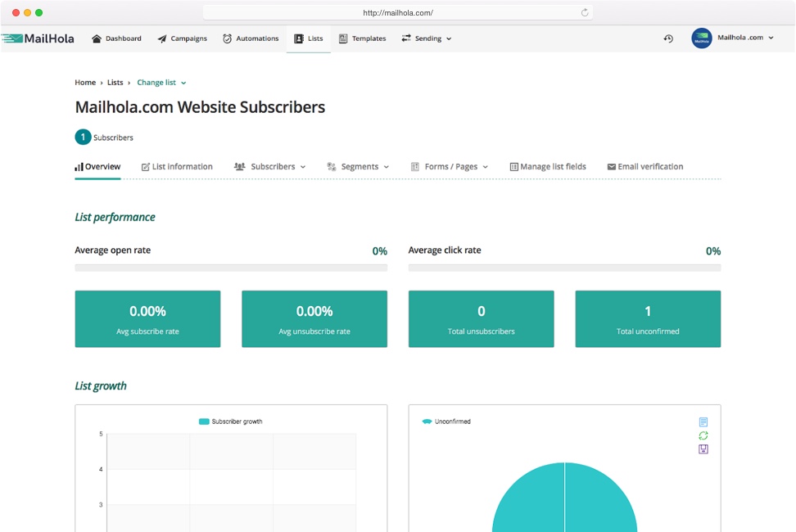
Task: Click the Avg unsubscribe rate card
Action: (x=314, y=319)
